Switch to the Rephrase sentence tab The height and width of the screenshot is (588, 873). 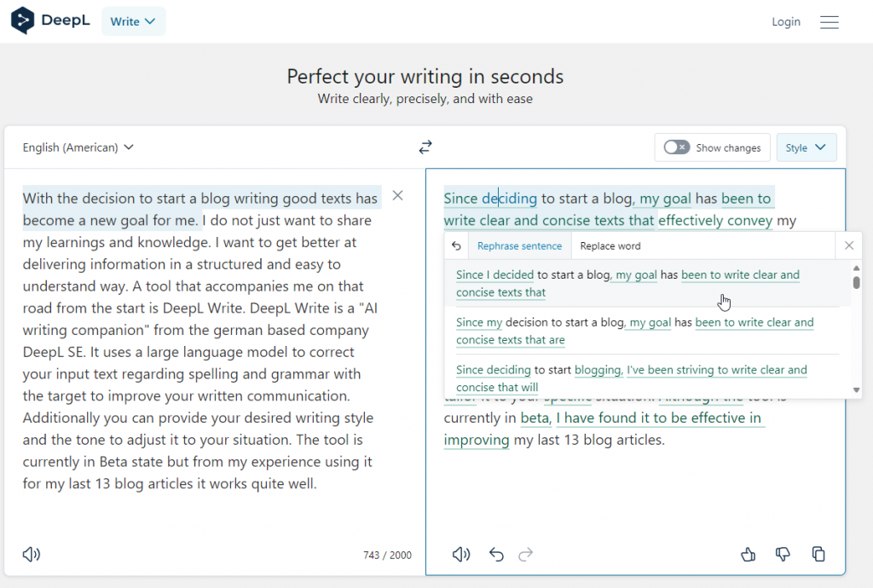click(x=519, y=245)
